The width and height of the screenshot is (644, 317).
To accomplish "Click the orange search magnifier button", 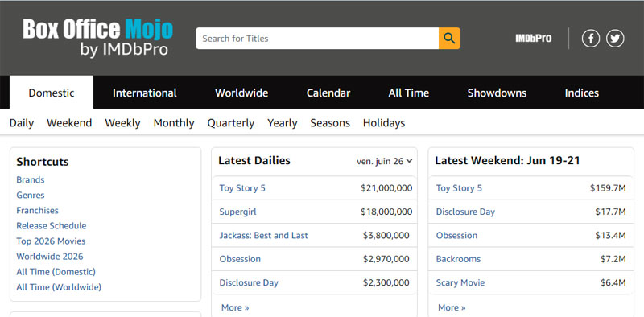I will point(449,38).
